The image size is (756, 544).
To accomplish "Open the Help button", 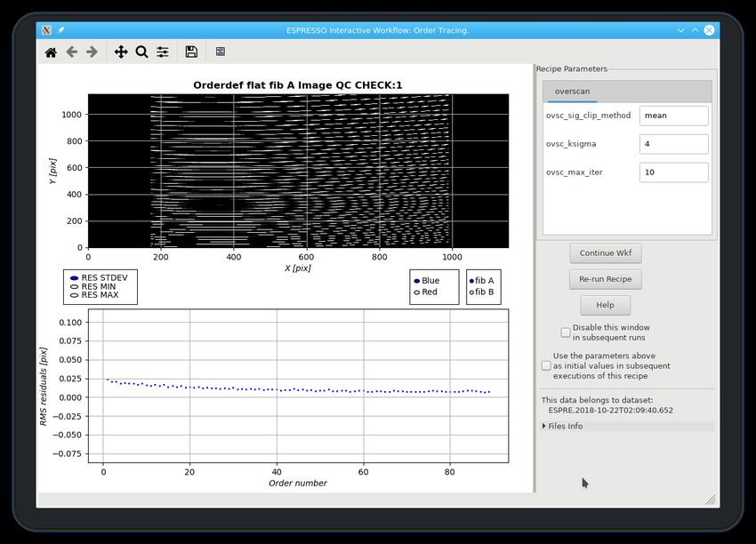I will 605,305.
